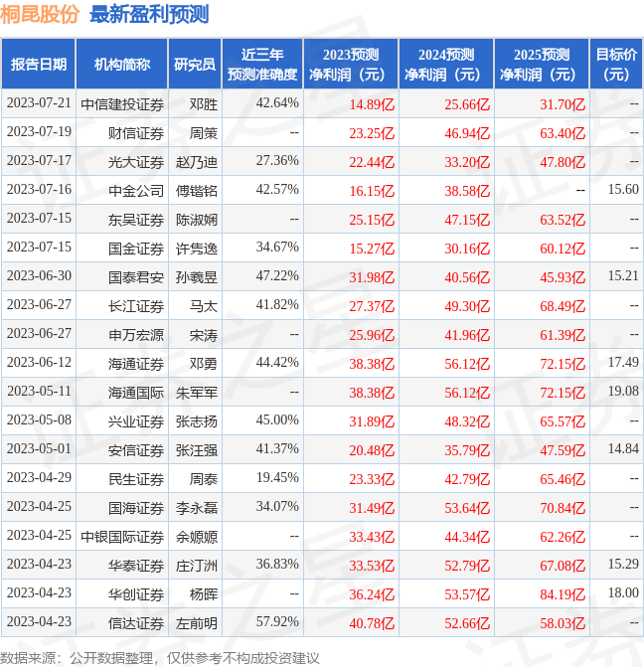
Task: Click the 2023预测净利润 column header
Action: pyautogui.click(x=351, y=64)
